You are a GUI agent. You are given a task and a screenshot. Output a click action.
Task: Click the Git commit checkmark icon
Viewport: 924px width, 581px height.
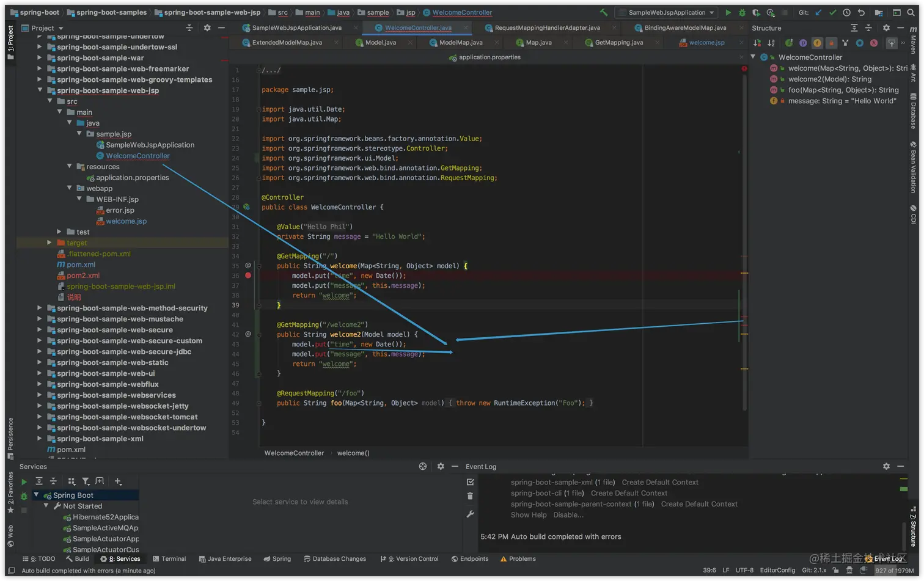pos(832,12)
